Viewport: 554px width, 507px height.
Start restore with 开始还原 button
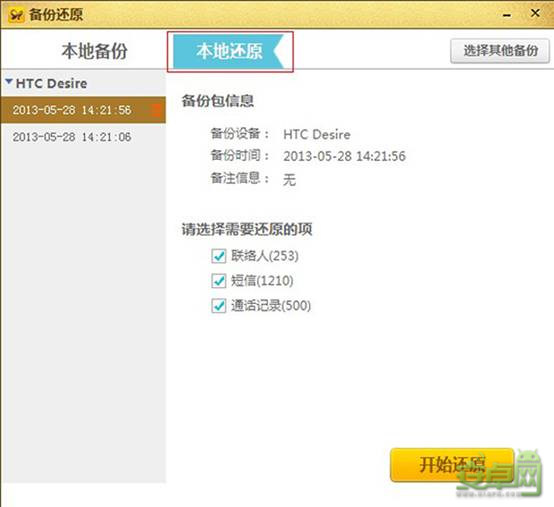coord(452,465)
